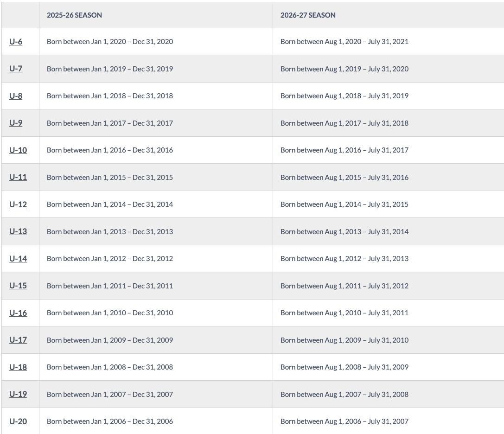Image resolution: width=504 pixels, height=434 pixels.
Task: Open the U-16 link
Action: click(18, 313)
